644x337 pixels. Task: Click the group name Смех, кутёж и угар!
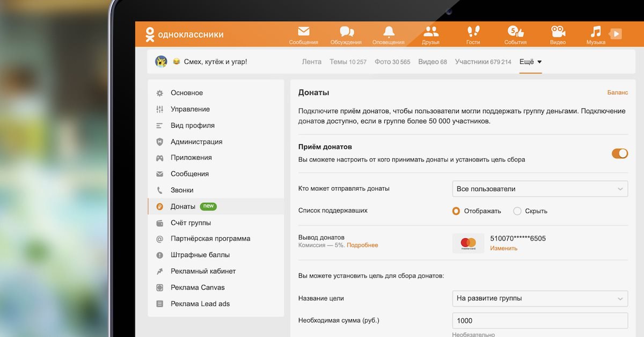tap(216, 62)
